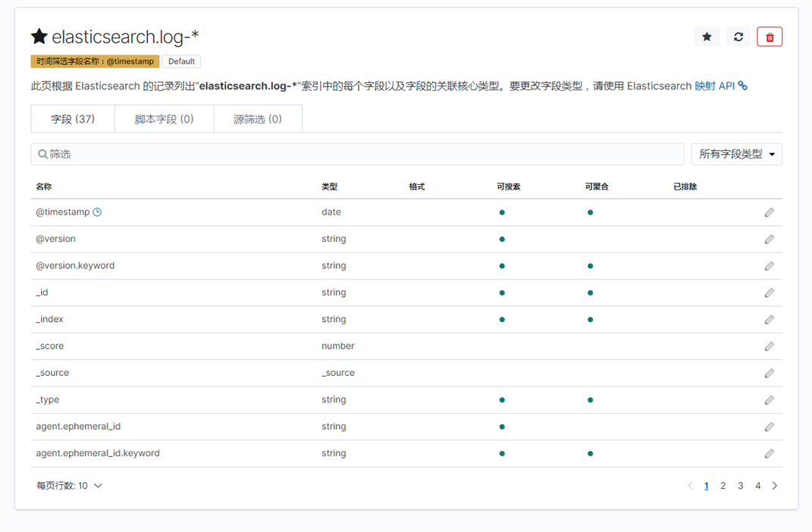Click the searchable dot in the _id row
This screenshot has height=532, width=812.
502,293
